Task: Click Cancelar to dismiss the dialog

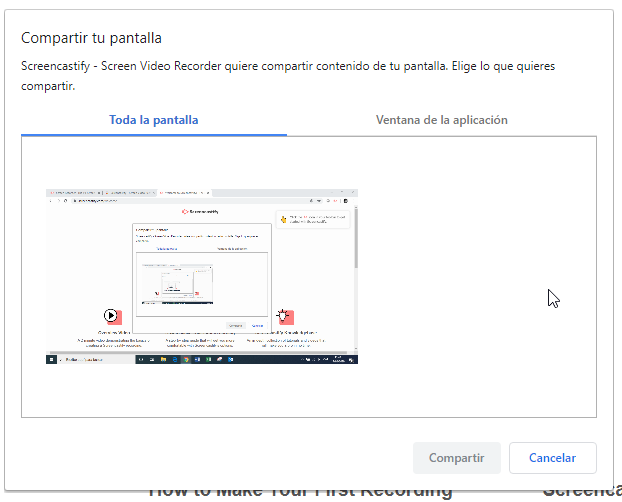Action: pyautogui.click(x=552, y=458)
